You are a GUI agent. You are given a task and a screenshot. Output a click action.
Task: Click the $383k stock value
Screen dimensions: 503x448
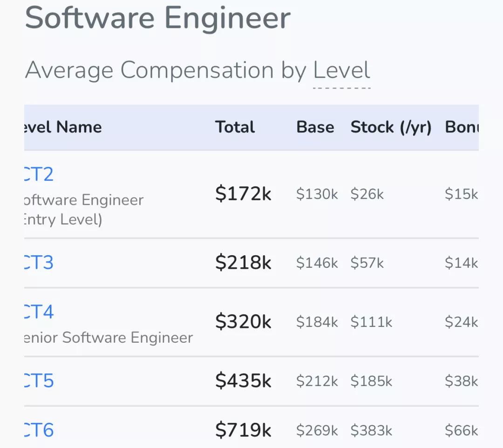pyautogui.click(x=371, y=431)
